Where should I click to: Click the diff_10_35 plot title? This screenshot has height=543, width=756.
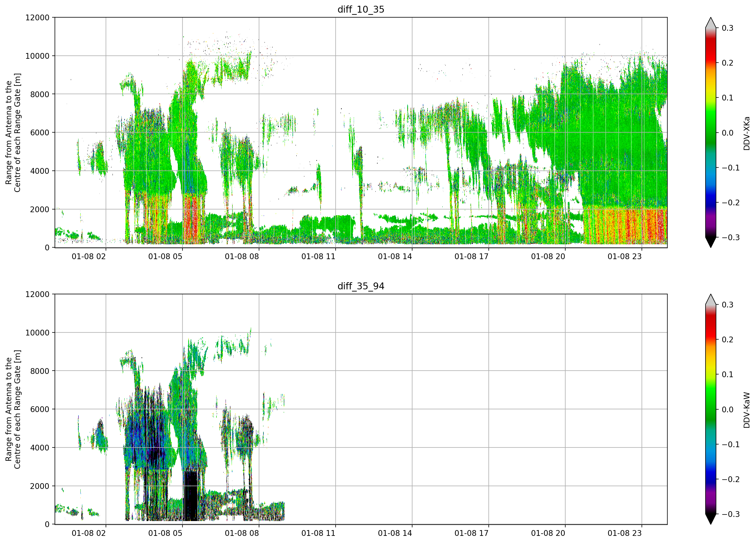tap(361, 9)
